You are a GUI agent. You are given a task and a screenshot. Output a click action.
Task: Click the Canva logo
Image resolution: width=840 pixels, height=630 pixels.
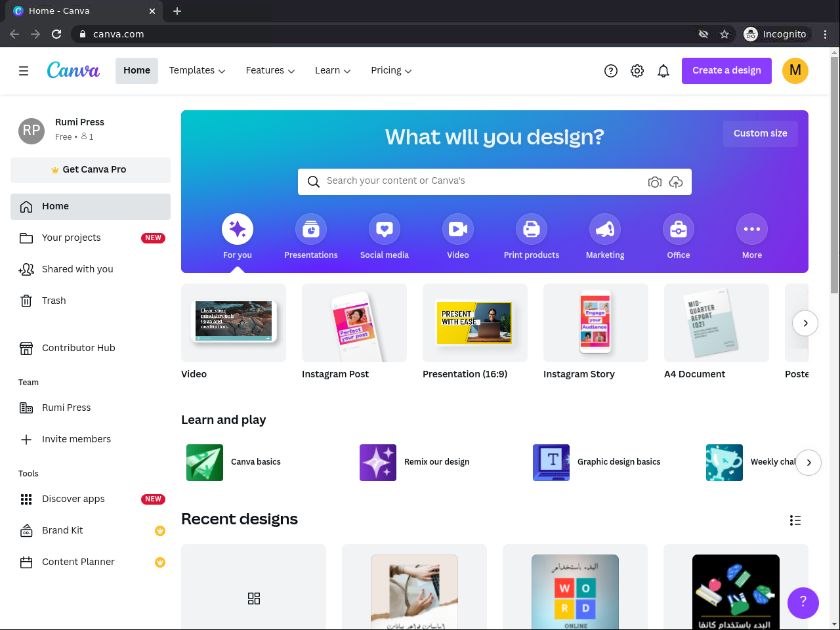pyautogui.click(x=73, y=70)
